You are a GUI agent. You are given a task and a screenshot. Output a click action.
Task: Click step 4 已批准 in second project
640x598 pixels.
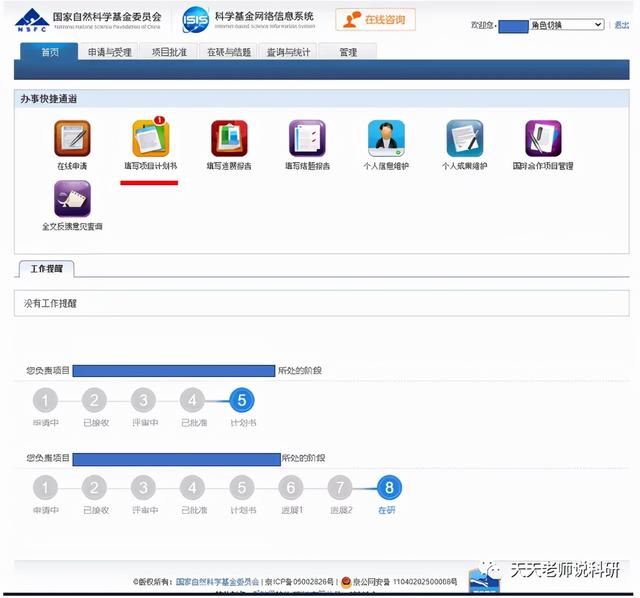click(192, 488)
